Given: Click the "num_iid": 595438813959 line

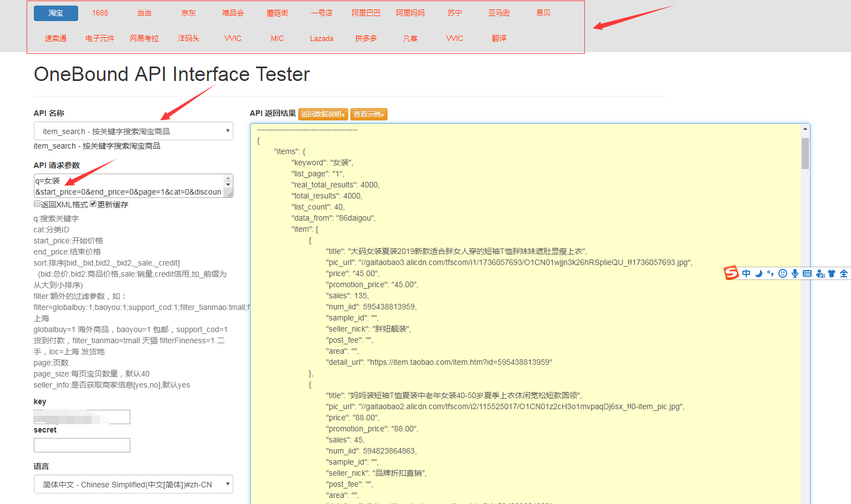Looking at the screenshot, I should pos(371,307).
